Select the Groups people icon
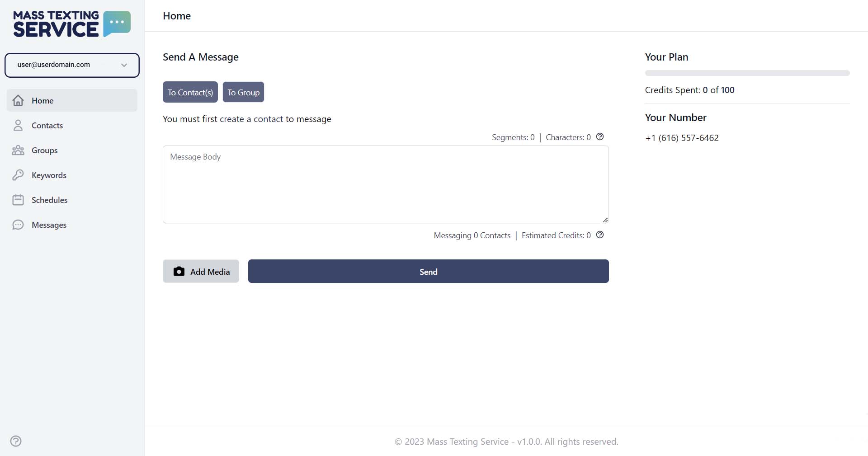The height and width of the screenshot is (456, 868). click(18, 150)
